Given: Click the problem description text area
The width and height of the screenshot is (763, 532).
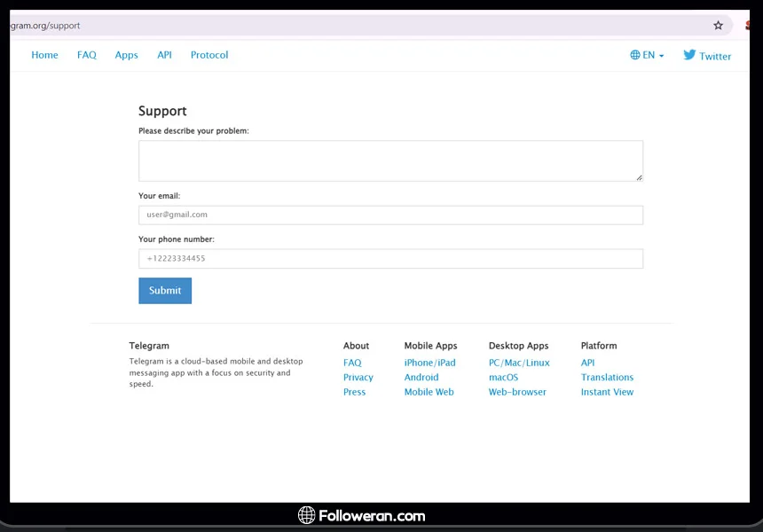Looking at the screenshot, I should point(390,160).
